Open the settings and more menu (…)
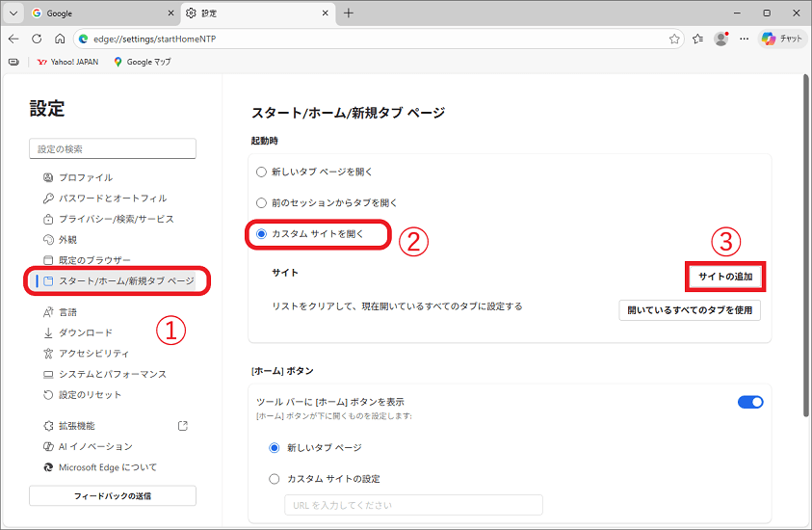This screenshot has height=530, width=812. tap(744, 39)
